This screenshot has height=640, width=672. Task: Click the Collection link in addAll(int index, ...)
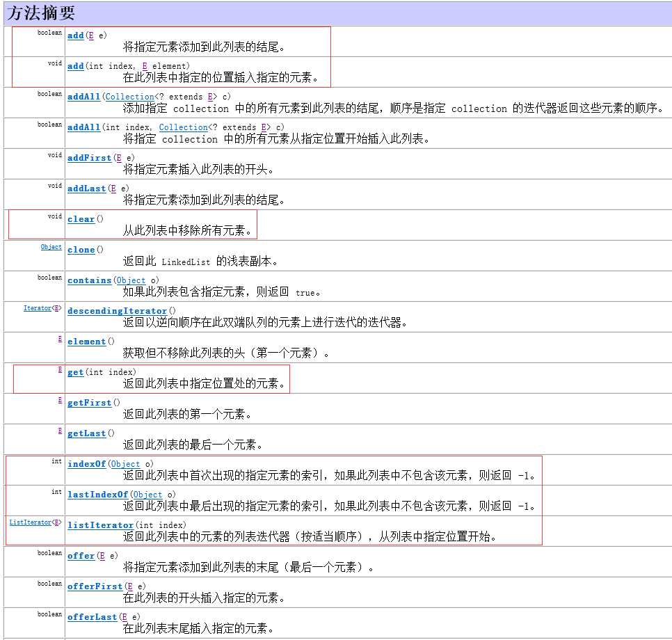pyautogui.click(x=184, y=127)
